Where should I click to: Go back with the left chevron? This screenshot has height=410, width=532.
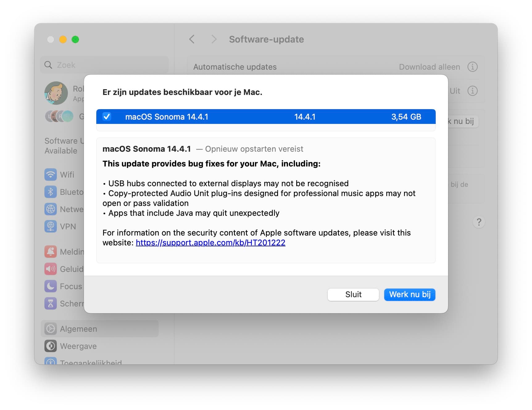[192, 39]
